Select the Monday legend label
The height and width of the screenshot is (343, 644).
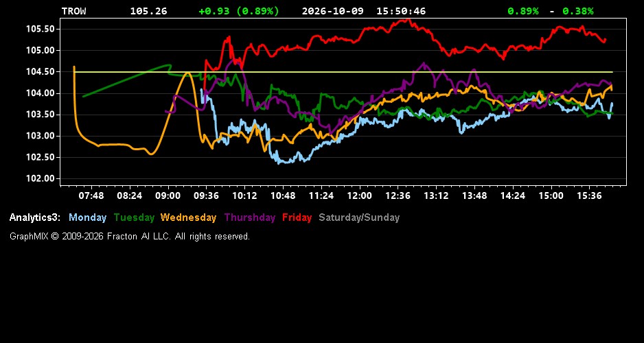(x=87, y=218)
